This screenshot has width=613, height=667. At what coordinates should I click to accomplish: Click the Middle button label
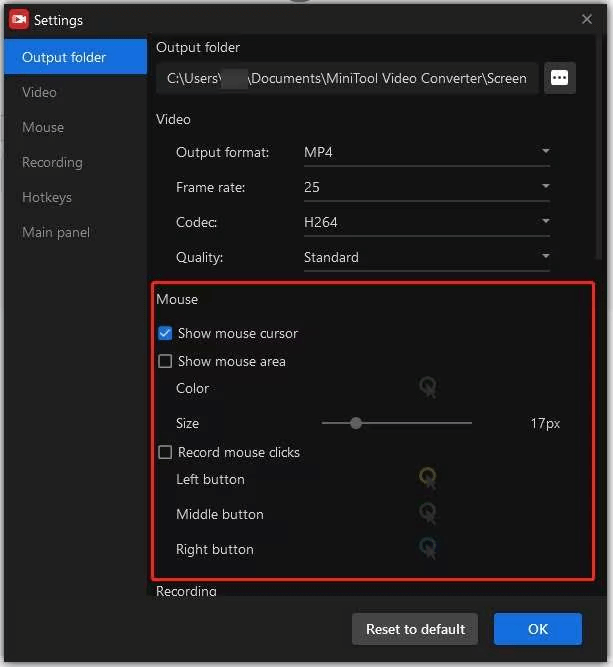point(220,514)
